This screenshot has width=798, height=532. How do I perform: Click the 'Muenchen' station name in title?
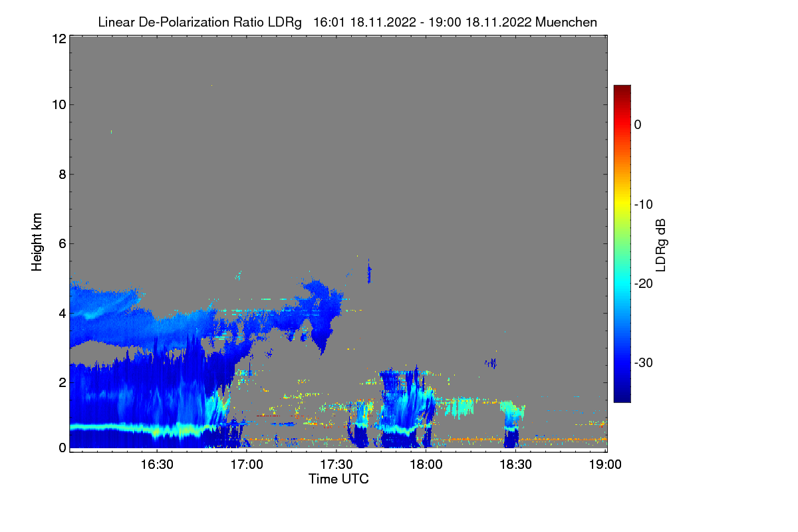pyautogui.click(x=566, y=22)
